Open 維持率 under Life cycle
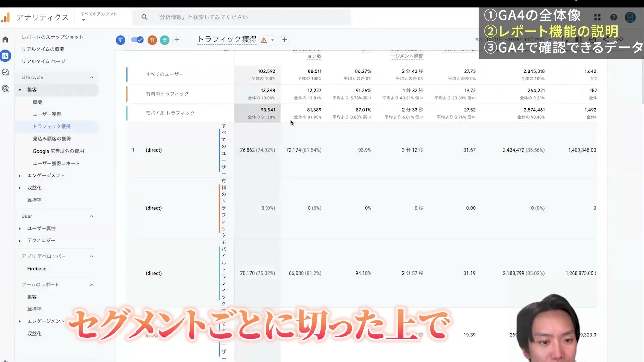This screenshot has width=644, height=362. (34, 200)
